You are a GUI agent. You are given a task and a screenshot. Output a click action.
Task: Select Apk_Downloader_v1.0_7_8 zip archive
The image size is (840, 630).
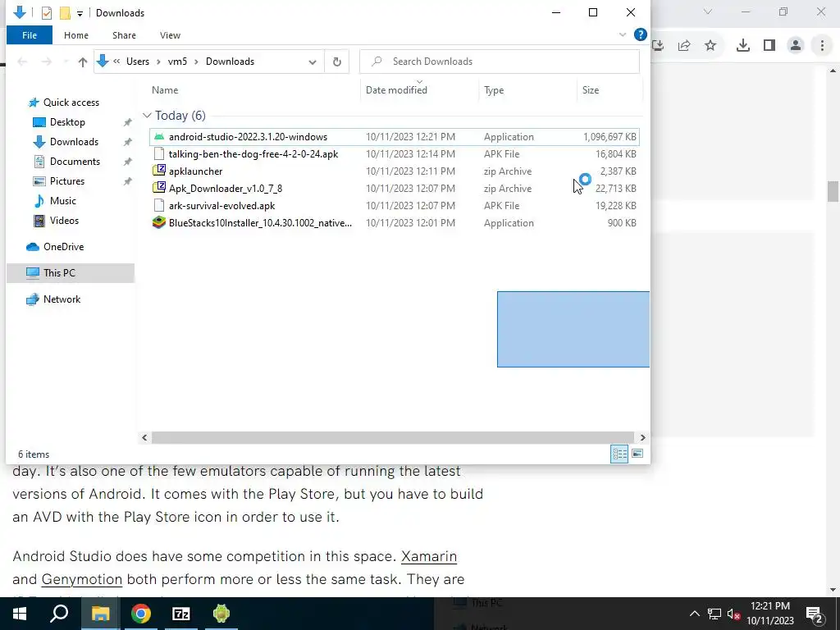coord(395,188)
